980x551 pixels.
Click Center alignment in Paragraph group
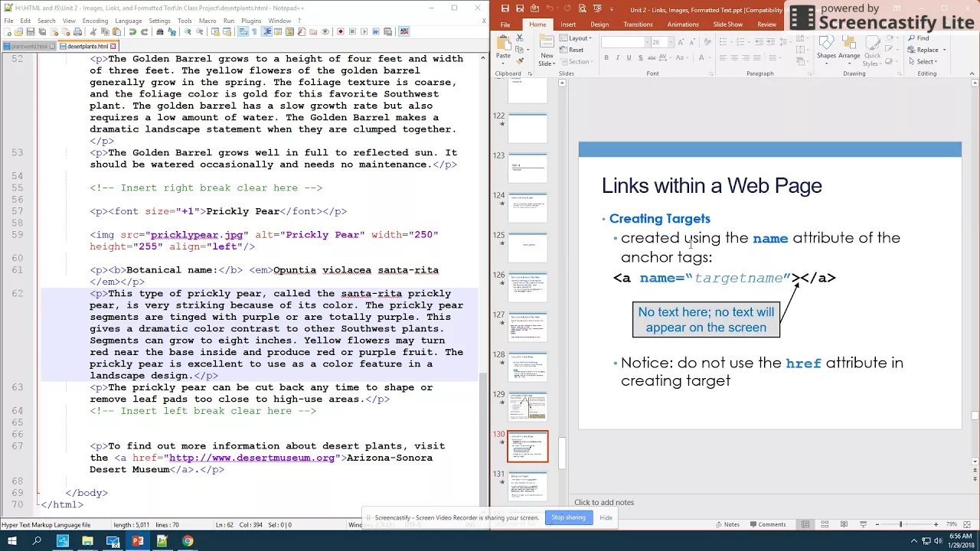coord(734,57)
